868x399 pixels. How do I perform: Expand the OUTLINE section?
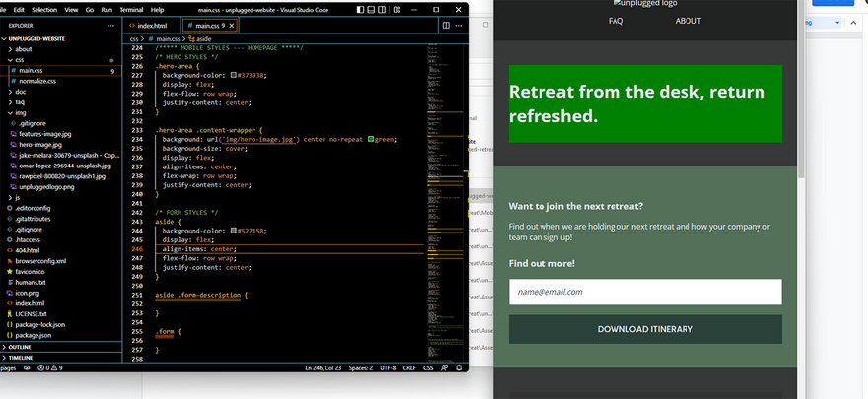(20, 347)
